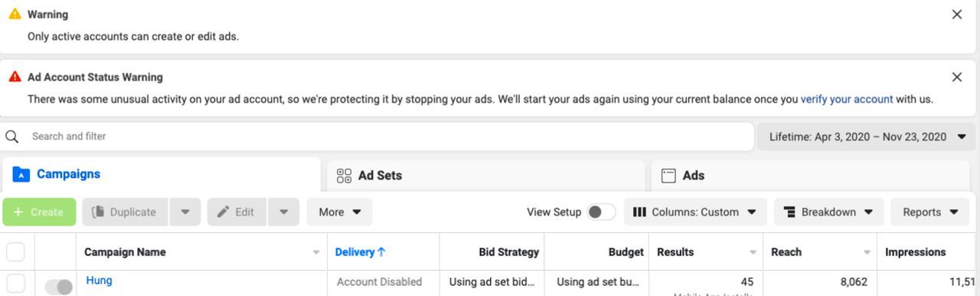Dismiss the yellow Warning banner
This screenshot has width=980, height=296.
click(956, 15)
